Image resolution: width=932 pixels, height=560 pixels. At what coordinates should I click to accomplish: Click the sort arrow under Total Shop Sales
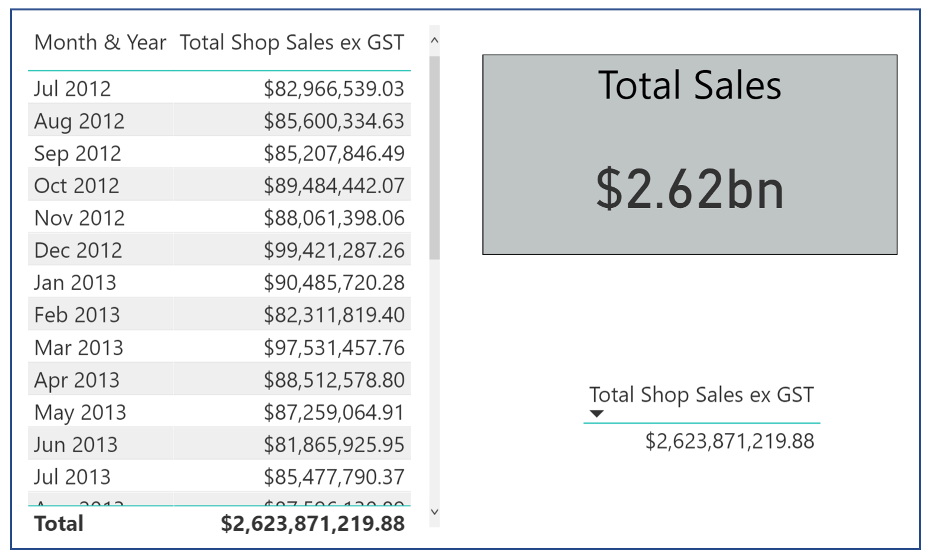(x=596, y=413)
